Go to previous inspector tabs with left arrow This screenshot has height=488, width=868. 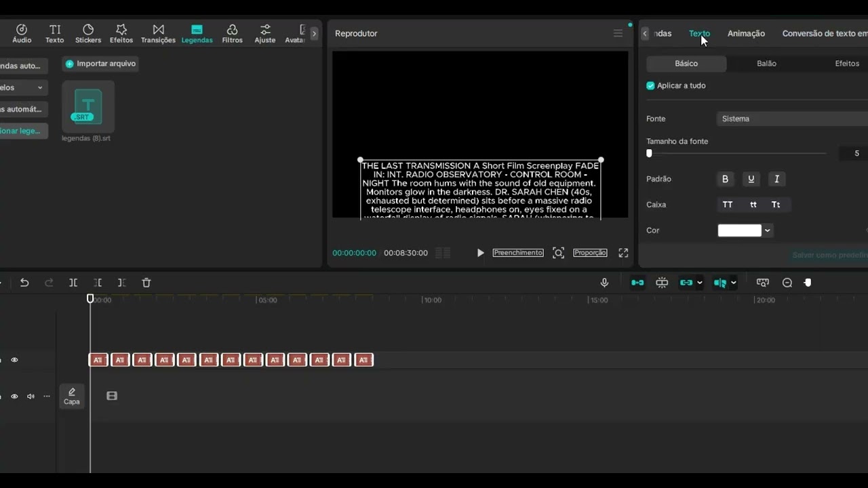pyautogui.click(x=645, y=33)
